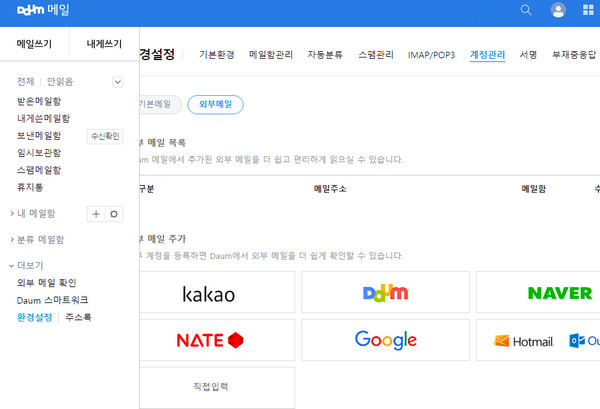Open 임시보관함 drafts folder

[39, 153]
